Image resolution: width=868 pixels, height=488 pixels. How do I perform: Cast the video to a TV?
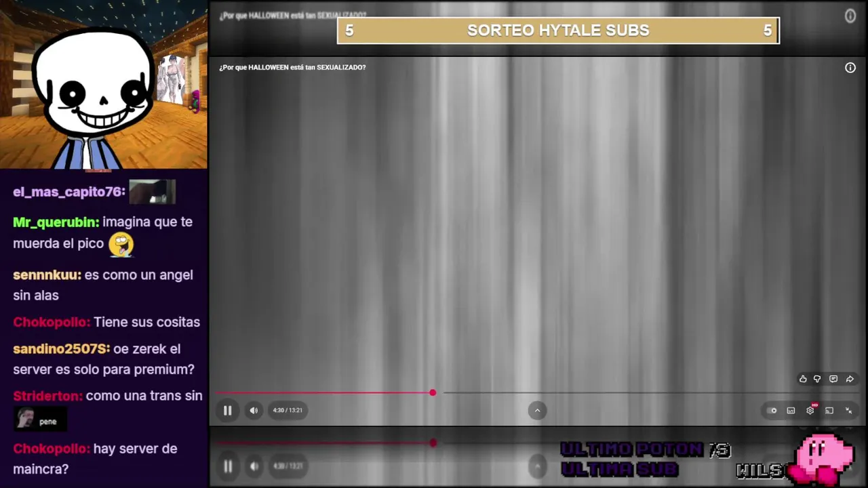829,410
